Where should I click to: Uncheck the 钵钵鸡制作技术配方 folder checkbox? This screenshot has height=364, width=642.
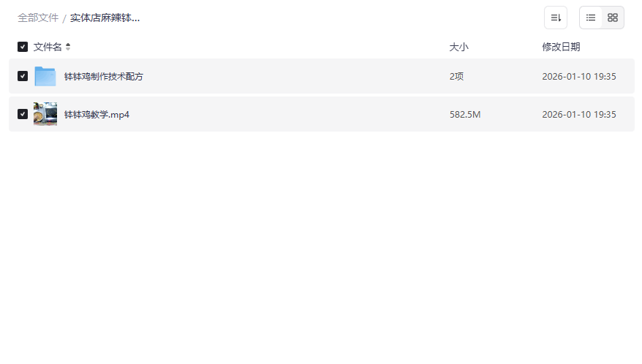23,76
